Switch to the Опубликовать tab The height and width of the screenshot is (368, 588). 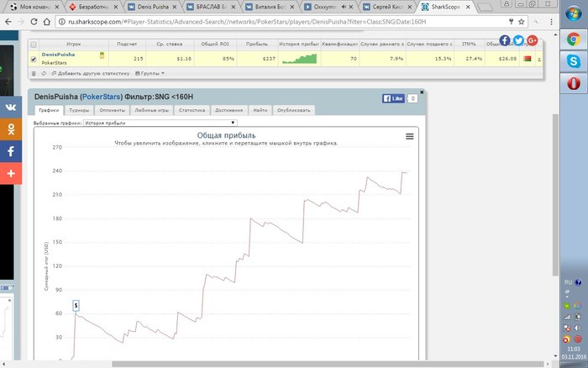coord(294,110)
